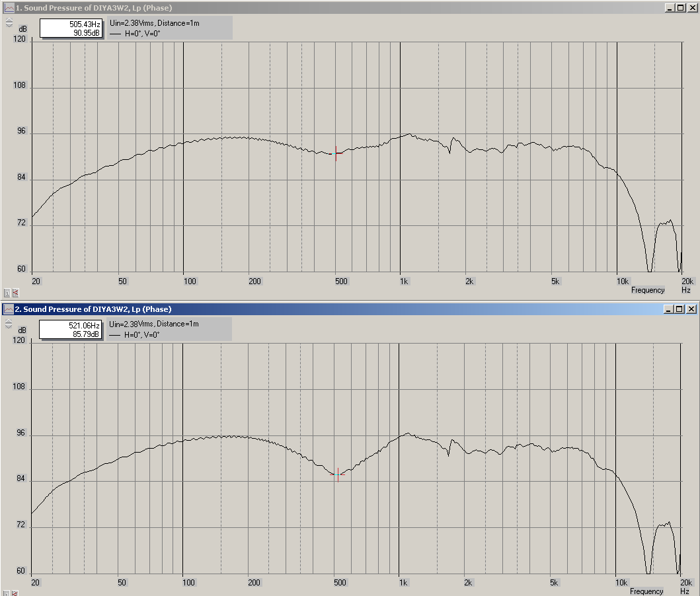
Task: Close window 1 Sound Pressure
Action: click(x=693, y=7)
